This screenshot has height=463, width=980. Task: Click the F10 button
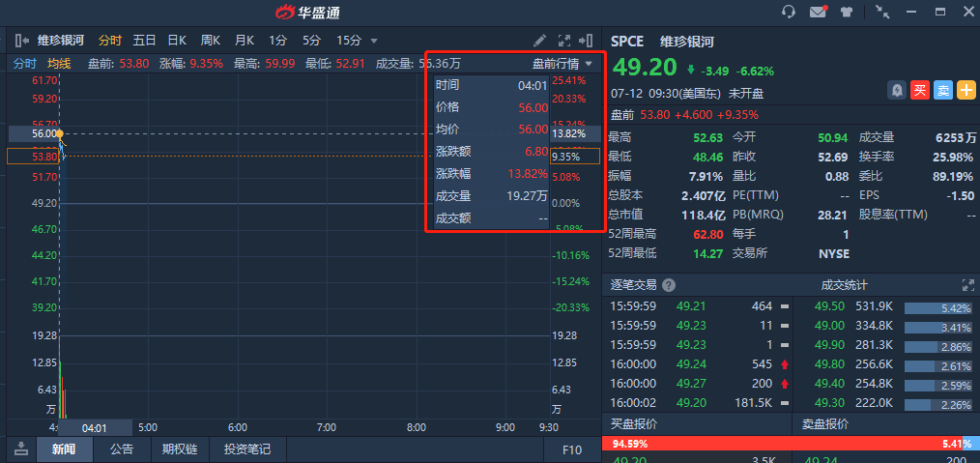pos(572,449)
